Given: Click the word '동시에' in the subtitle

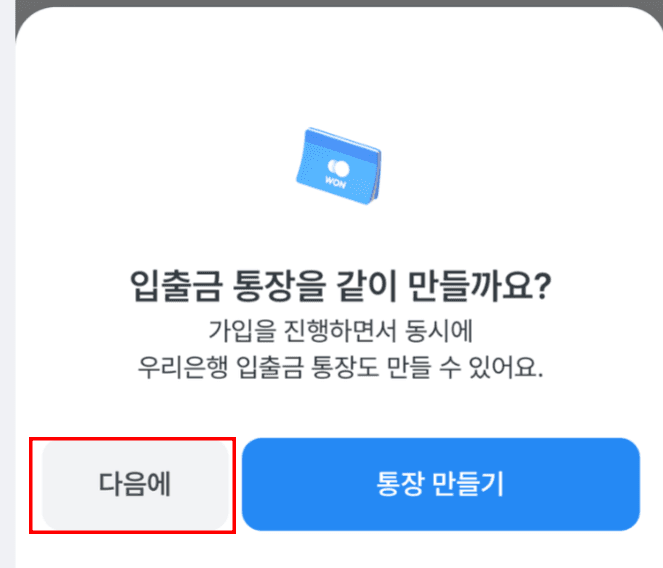Looking at the screenshot, I should coord(438,331).
